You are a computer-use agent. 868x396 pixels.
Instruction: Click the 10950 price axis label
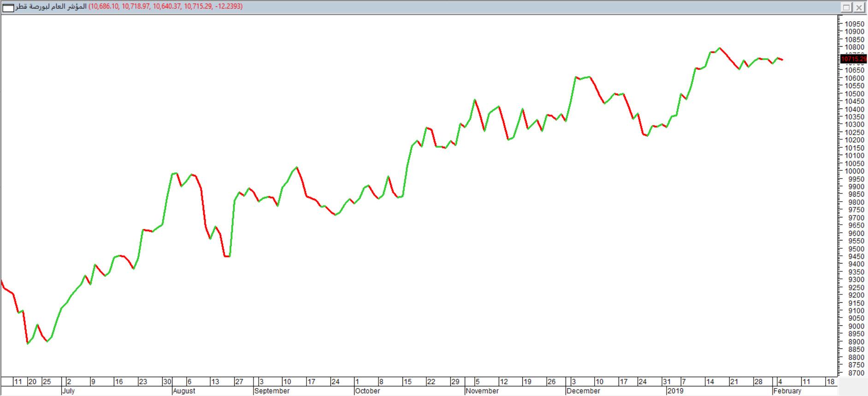tap(855, 24)
